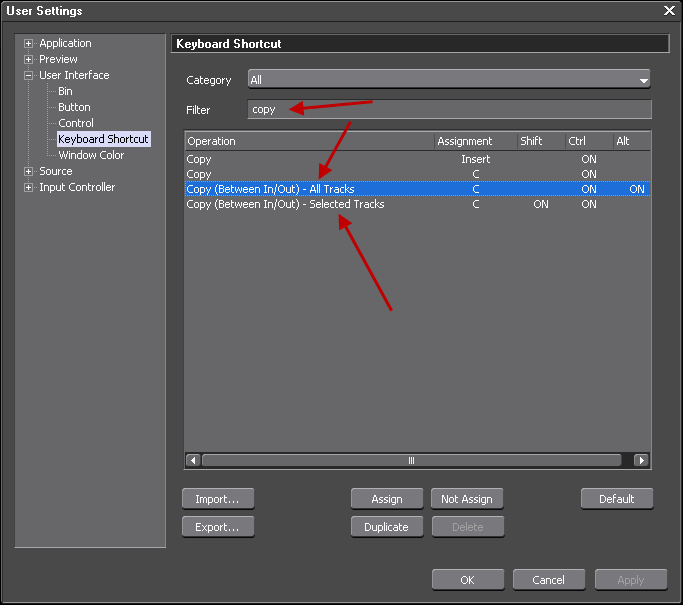Click the horizontal scrollbar thumb
The width and height of the screenshot is (683, 605).
point(411,460)
